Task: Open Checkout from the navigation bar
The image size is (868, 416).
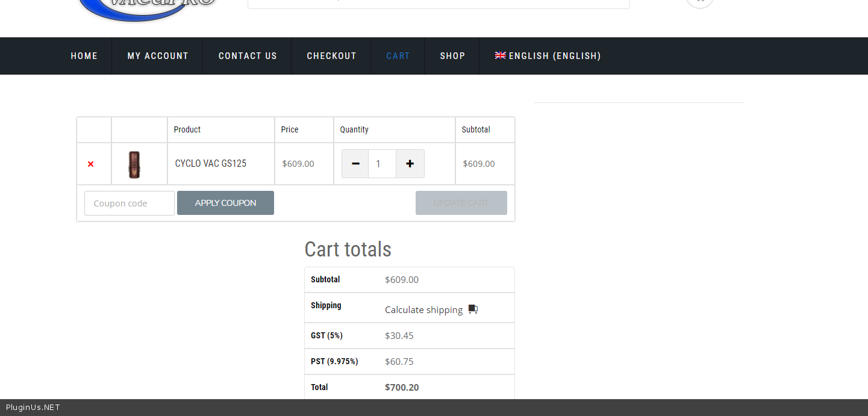Action: tap(331, 56)
